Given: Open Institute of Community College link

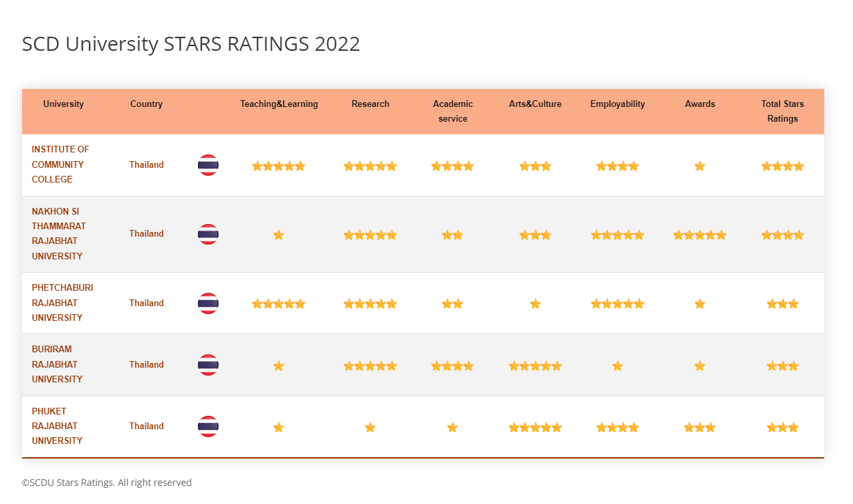Looking at the screenshot, I should coord(60,164).
